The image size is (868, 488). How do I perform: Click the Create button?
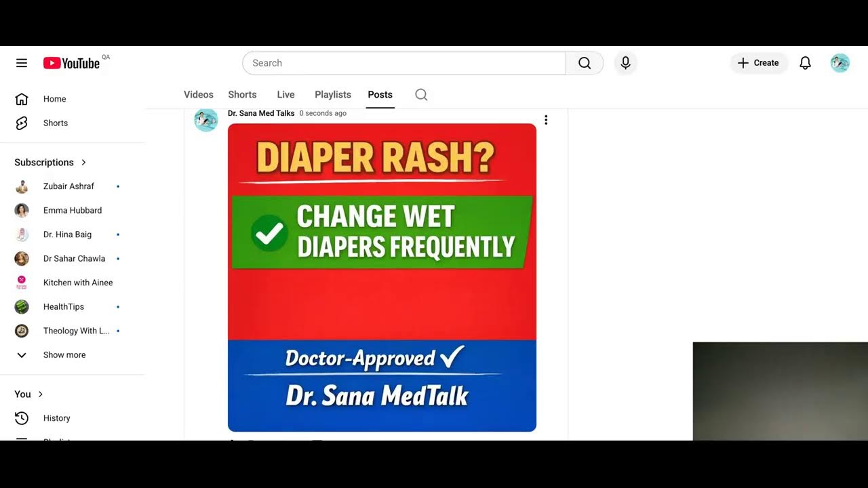pyautogui.click(x=759, y=63)
